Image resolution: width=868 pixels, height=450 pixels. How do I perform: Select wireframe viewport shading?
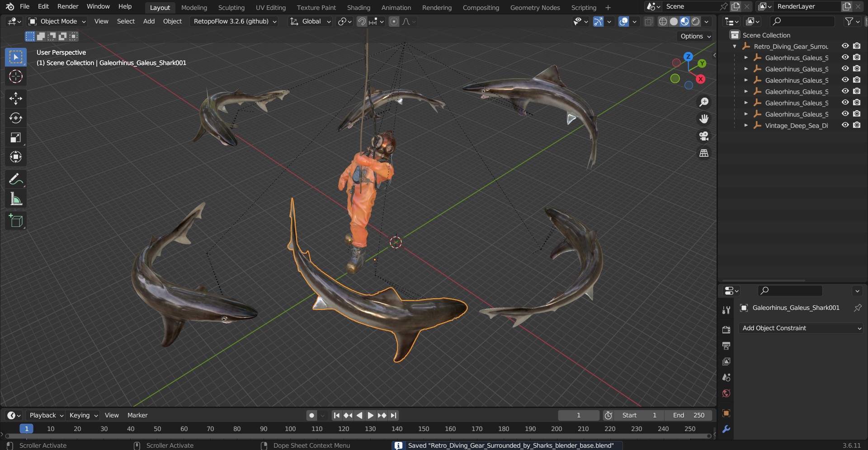pos(663,21)
